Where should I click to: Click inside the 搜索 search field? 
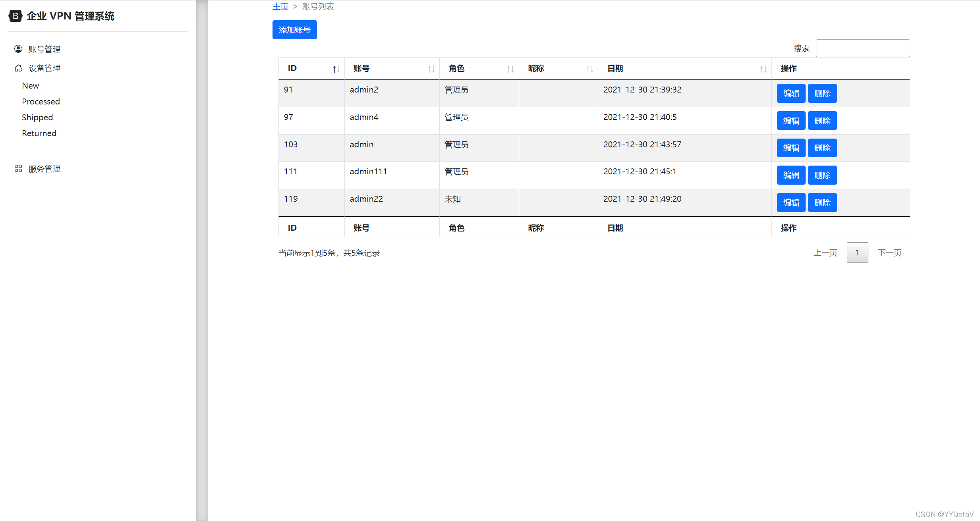click(x=862, y=48)
